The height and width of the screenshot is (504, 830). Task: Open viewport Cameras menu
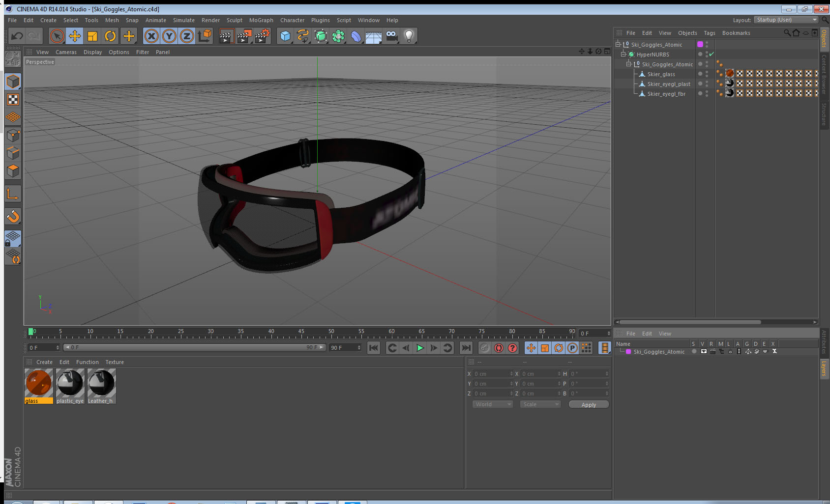66,52
